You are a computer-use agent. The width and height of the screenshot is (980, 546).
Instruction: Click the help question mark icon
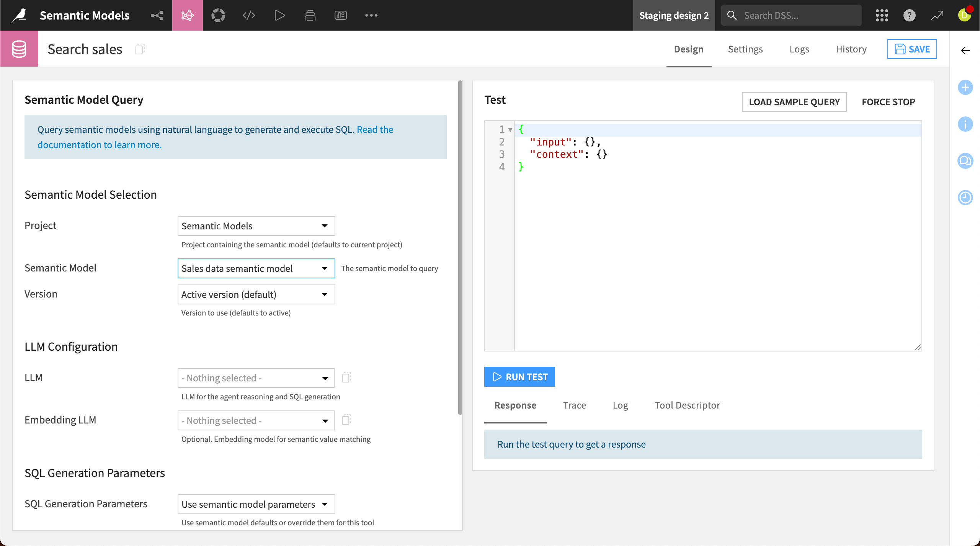click(x=910, y=15)
